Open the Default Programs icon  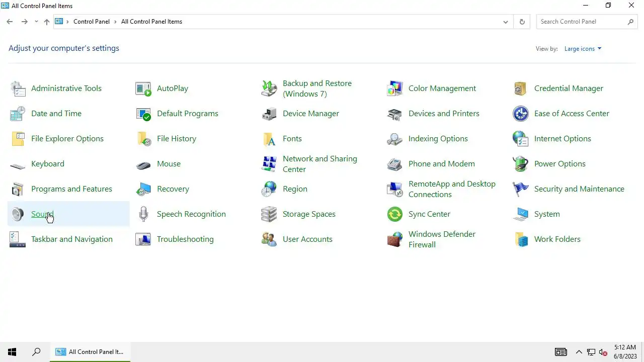[143, 114]
